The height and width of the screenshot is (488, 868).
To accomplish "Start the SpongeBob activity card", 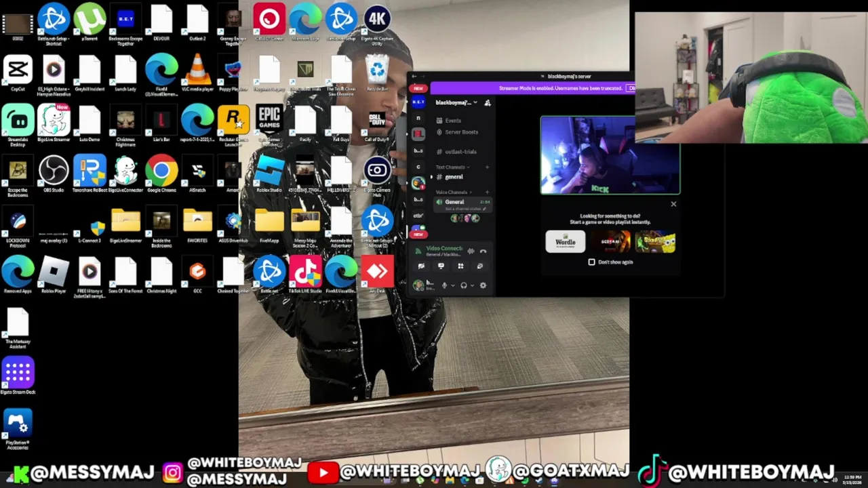I will [656, 241].
